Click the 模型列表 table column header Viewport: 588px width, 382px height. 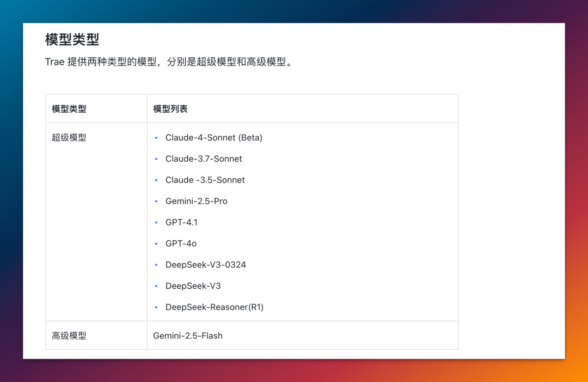coord(170,109)
